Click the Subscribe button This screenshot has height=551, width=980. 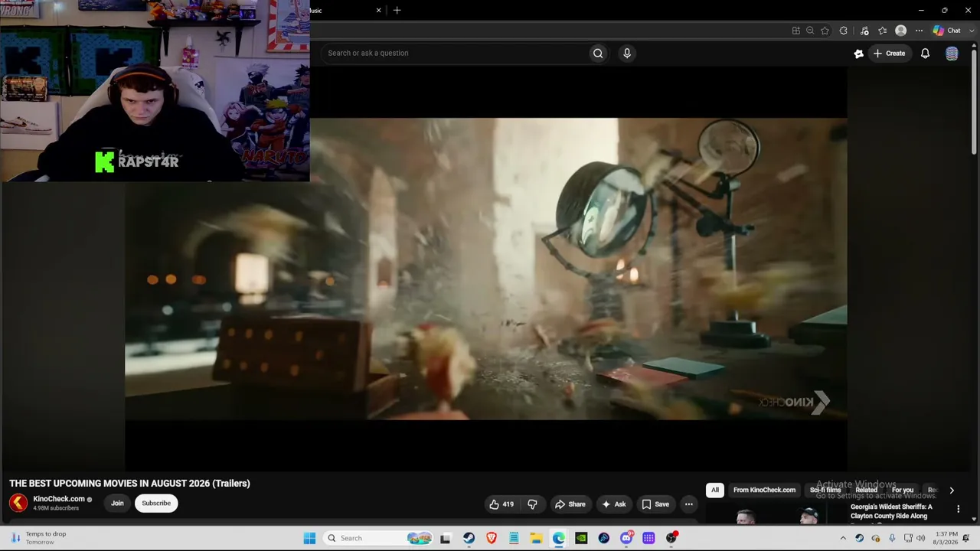pos(156,503)
